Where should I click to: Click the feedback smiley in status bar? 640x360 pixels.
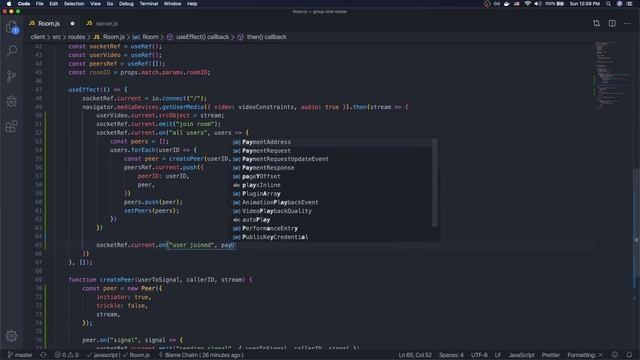tap(615, 355)
